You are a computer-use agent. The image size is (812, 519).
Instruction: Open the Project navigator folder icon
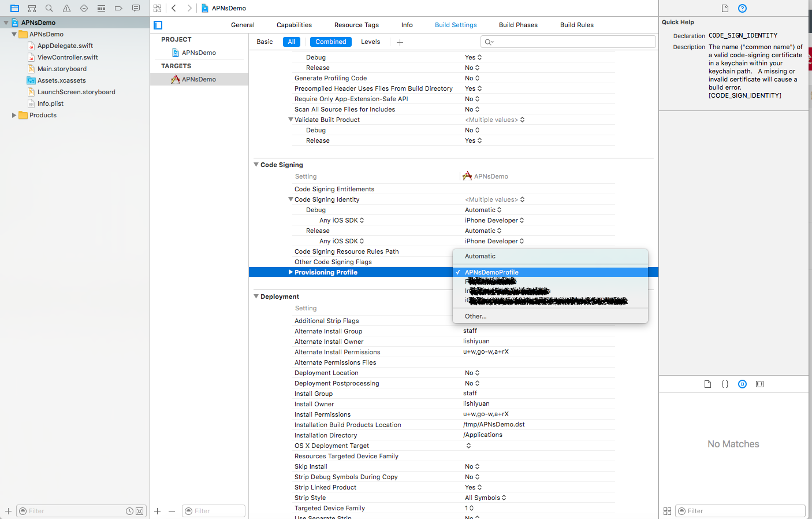14,8
